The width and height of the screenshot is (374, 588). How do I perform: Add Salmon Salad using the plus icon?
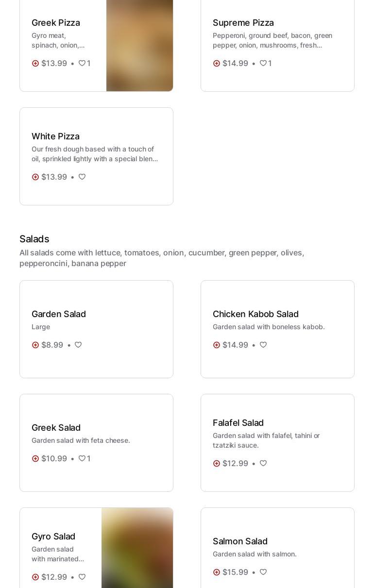point(217,572)
